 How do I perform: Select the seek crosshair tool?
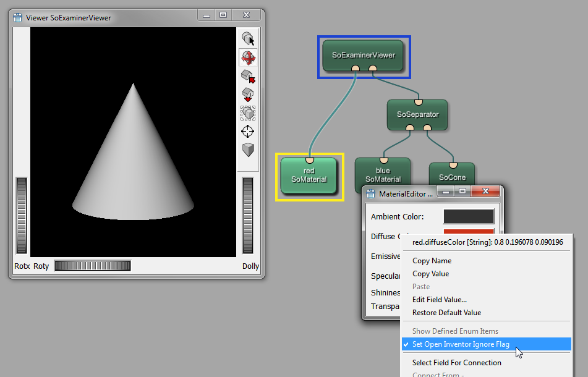click(x=248, y=131)
